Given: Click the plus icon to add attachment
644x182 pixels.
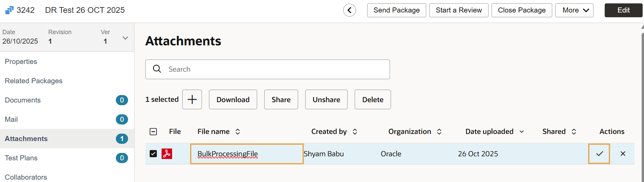Looking at the screenshot, I should tap(192, 99).
